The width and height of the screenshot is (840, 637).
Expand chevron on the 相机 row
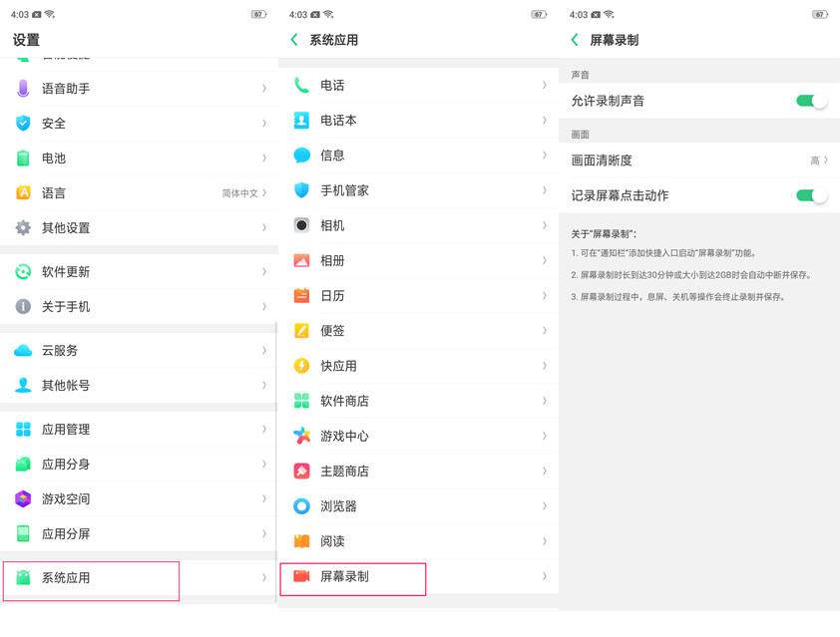545,225
